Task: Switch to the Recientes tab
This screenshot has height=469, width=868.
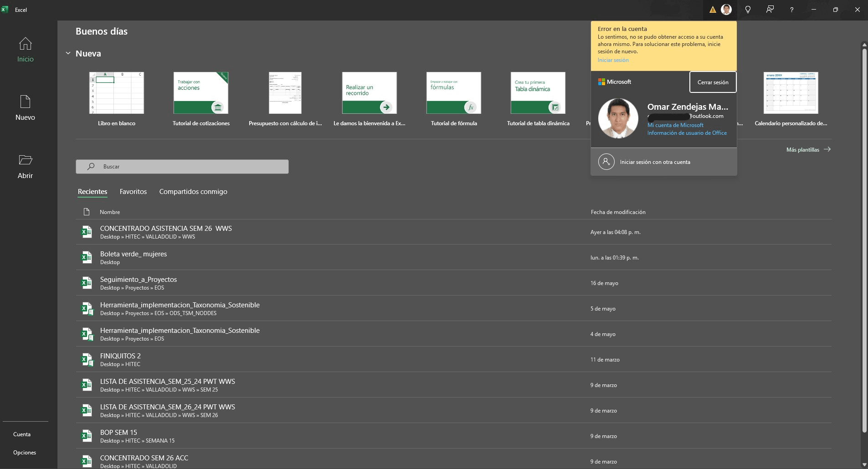Action: 92,192
